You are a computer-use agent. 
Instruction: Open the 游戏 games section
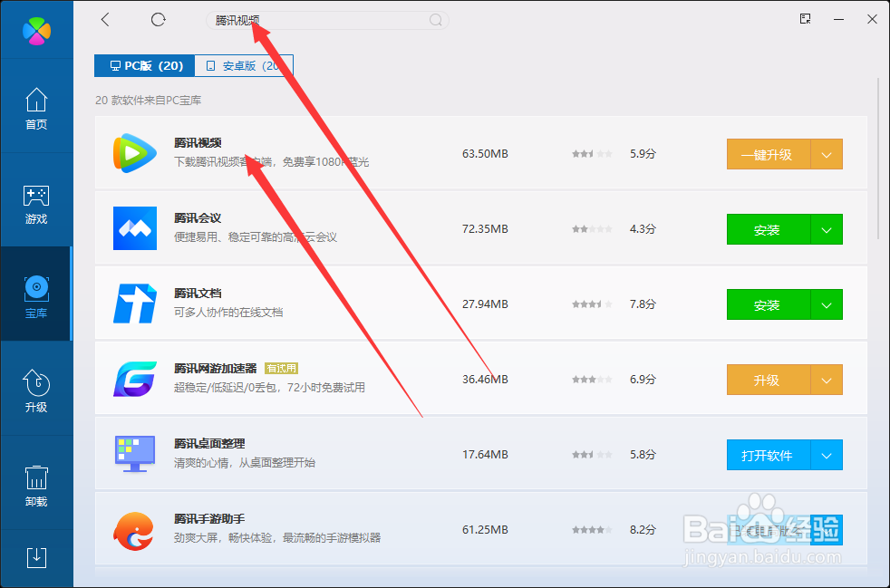(36, 205)
